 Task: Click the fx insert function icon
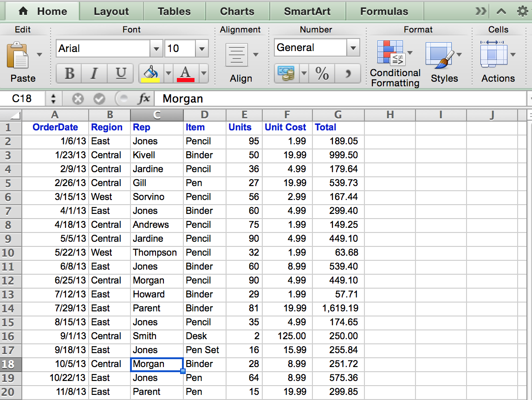(x=144, y=98)
